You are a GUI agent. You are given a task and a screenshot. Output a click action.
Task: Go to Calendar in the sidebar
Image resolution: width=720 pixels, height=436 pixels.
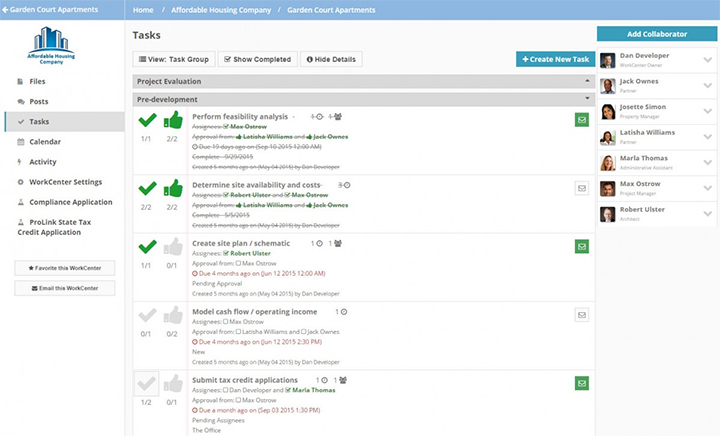tap(45, 142)
